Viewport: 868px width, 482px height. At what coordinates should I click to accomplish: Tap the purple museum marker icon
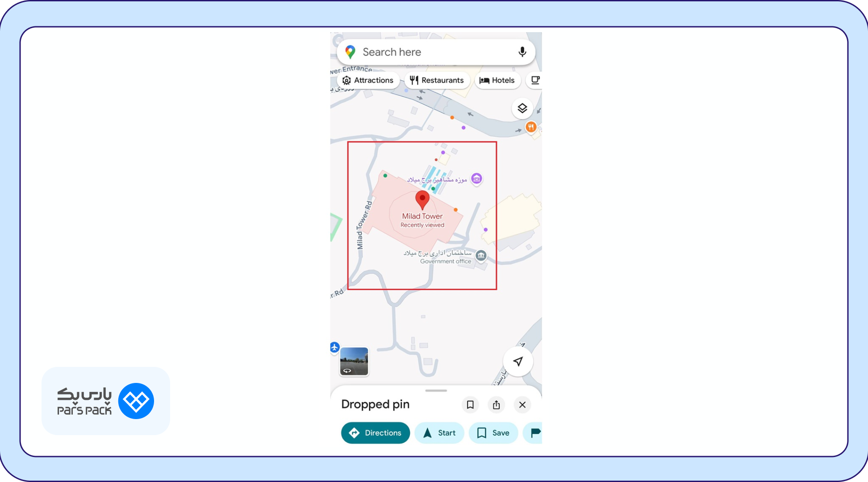tap(476, 179)
